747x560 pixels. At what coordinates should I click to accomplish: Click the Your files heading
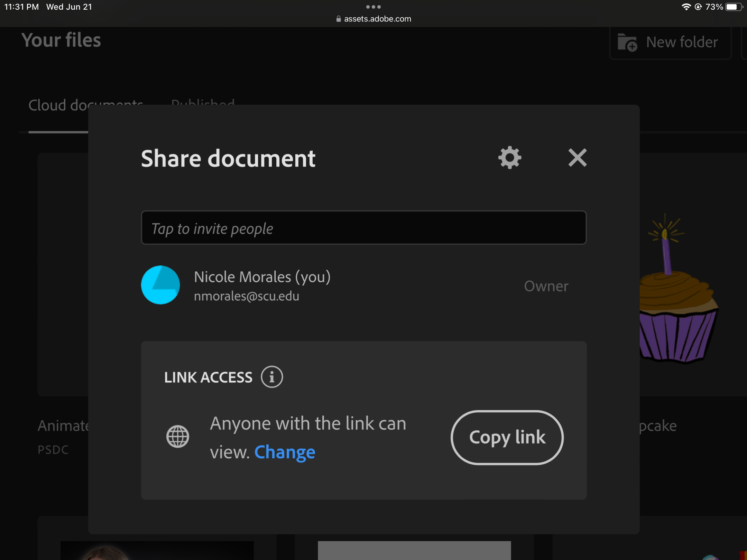(x=61, y=40)
